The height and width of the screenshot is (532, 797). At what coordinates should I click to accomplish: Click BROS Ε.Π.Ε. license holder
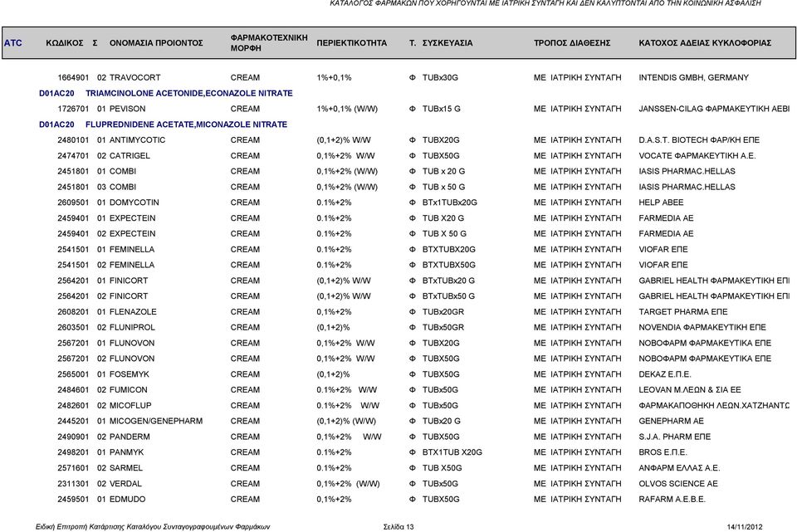pyautogui.click(x=663, y=452)
